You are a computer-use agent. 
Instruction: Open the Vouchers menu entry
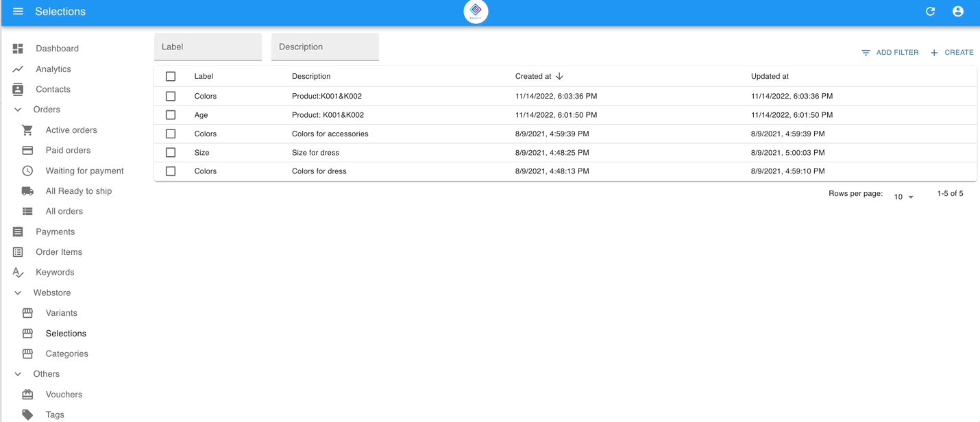(27, 394)
